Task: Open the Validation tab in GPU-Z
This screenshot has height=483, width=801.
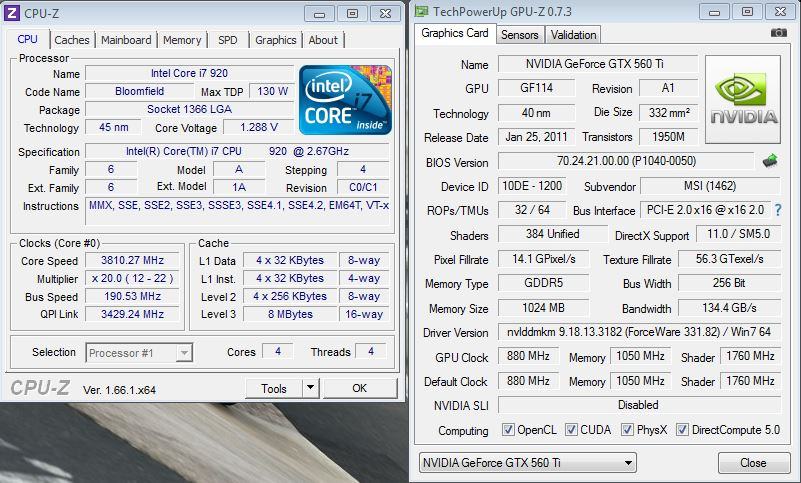Action: pyautogui.click(x=573, y=35)
